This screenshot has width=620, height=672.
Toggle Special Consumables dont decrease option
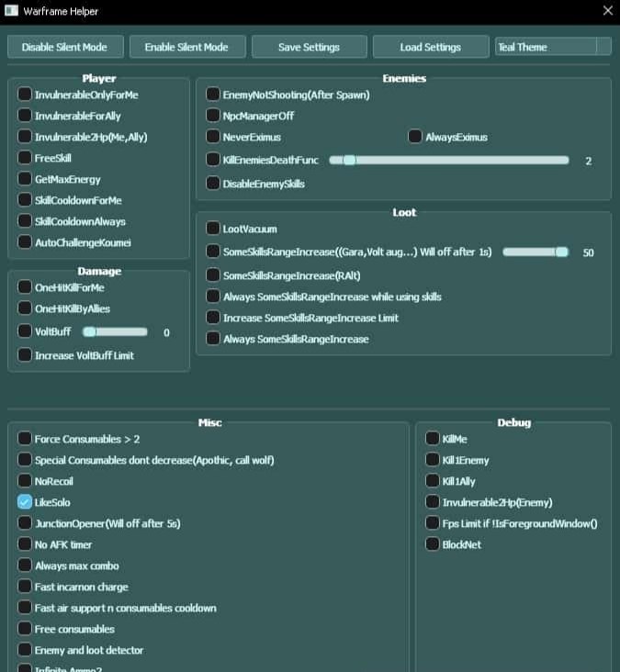(25, 459)
